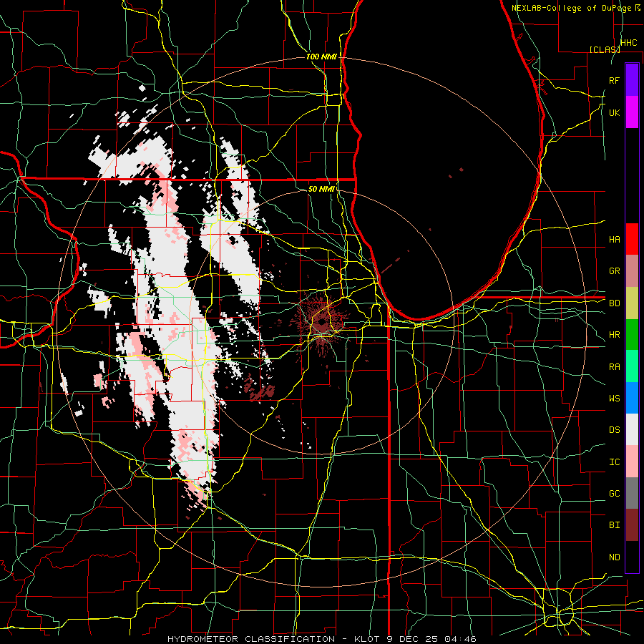Click the RA light green swatch
The height and width of the screenshot is (644, 644).
[632, 366]
